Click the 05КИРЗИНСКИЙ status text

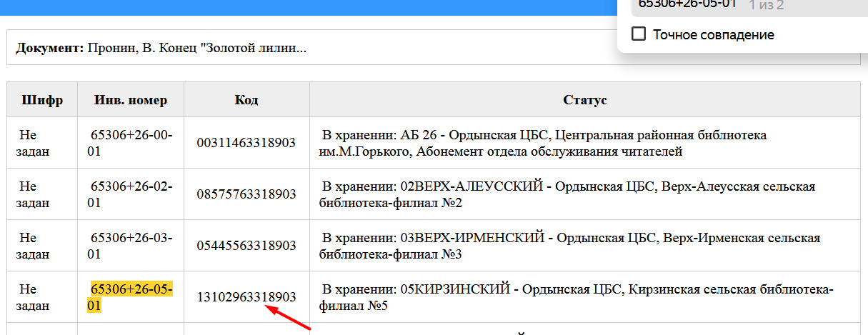576,297
